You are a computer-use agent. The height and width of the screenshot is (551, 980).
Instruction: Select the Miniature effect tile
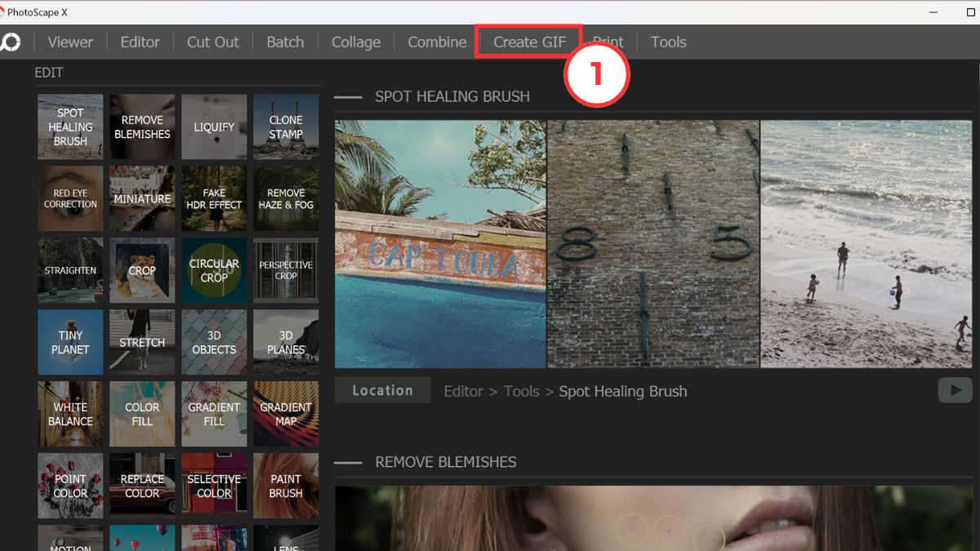pyautogui.click(x=142, y=198)
